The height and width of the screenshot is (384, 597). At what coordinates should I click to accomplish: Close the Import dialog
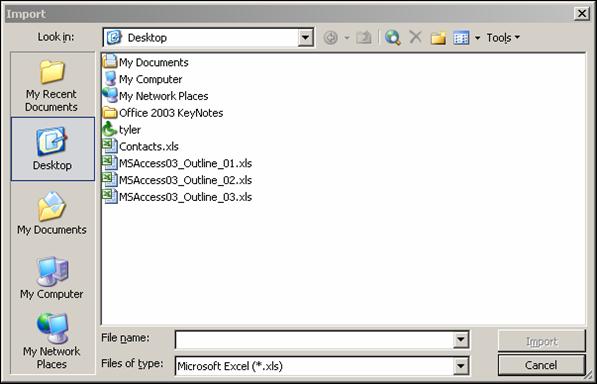pyautogui.click(x=582, y=14)
